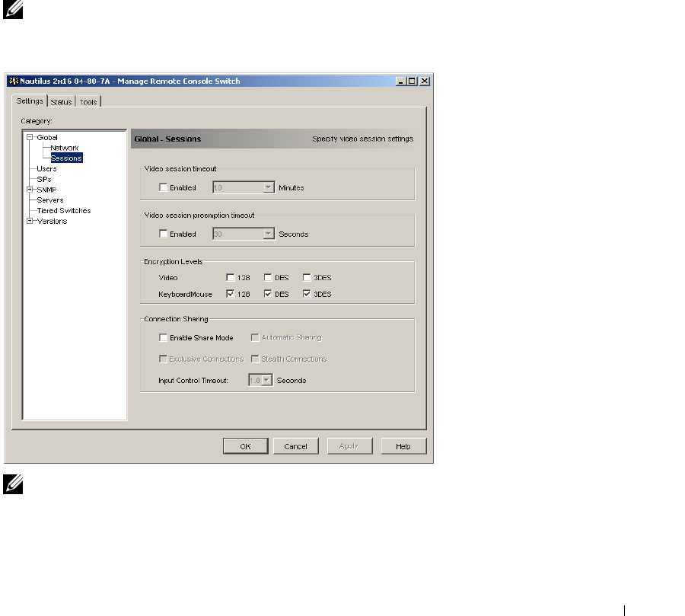Click the Cancel button
Image resolution: width=685 pixels, height=616 pixels.
click(x=296, y=446)
